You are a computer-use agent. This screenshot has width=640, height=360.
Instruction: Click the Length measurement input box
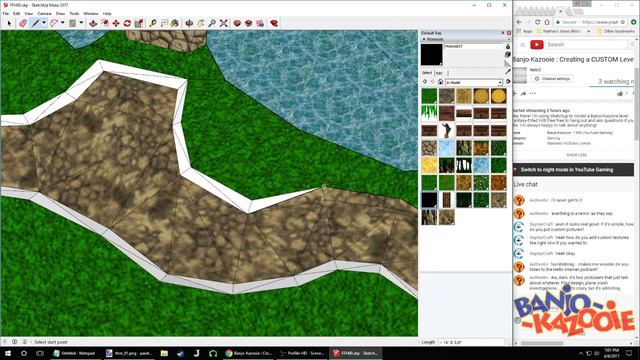tap(471, 342)
